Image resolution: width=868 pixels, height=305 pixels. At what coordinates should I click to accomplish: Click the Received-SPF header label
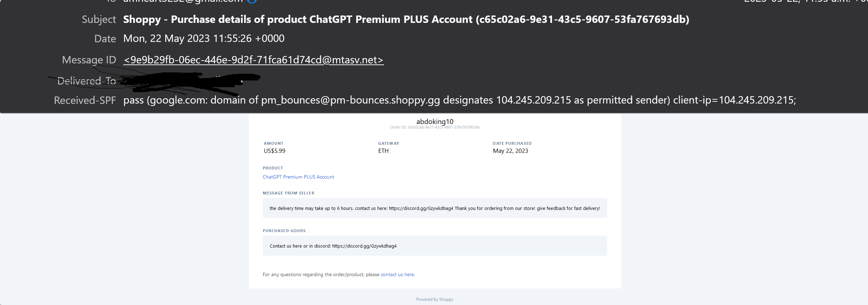(x=85, y=100)
